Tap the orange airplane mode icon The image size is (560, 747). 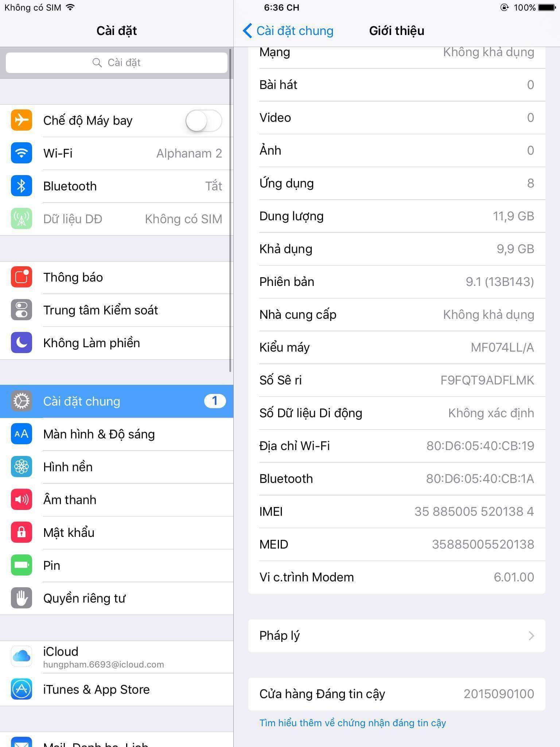coord(22,120)
